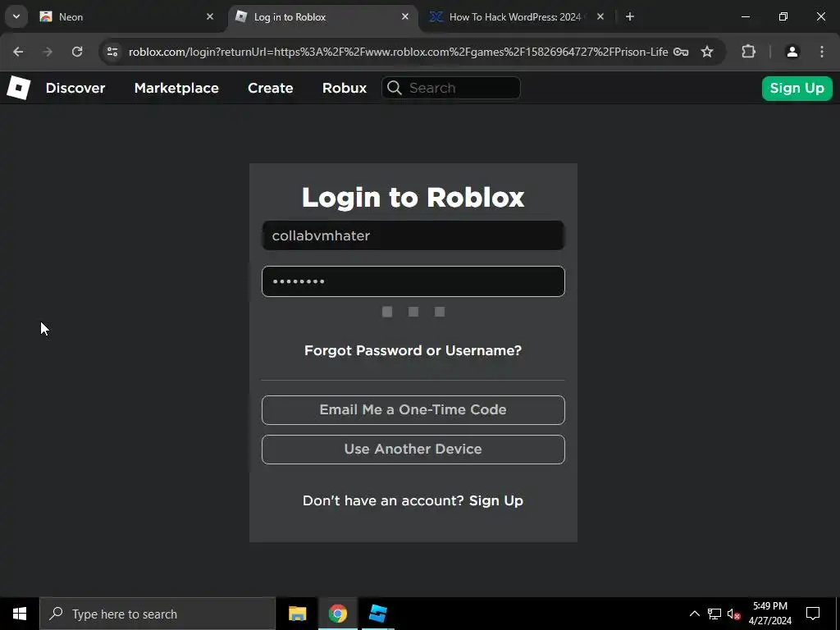Viewport: 840px width, 630px height.
Task: Open the notification center icon
Action: pos(813,614)
